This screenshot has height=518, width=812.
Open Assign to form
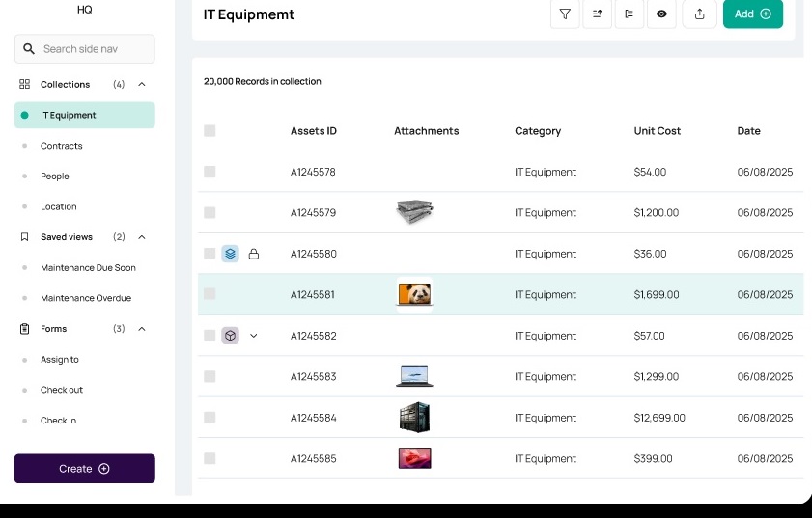tap(60, 359)
